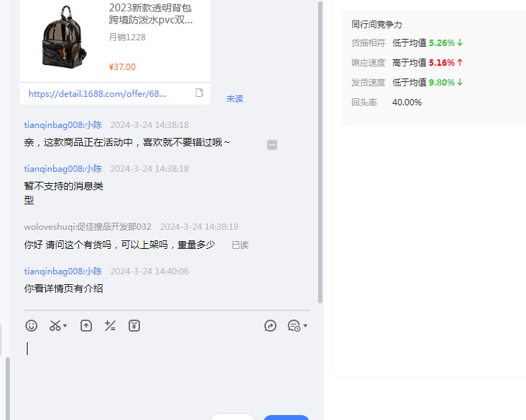
Task: Click tianqinbag008:小陈 on the 14:40:06 message
Action: pyautogui.click(x=63, y=272)
